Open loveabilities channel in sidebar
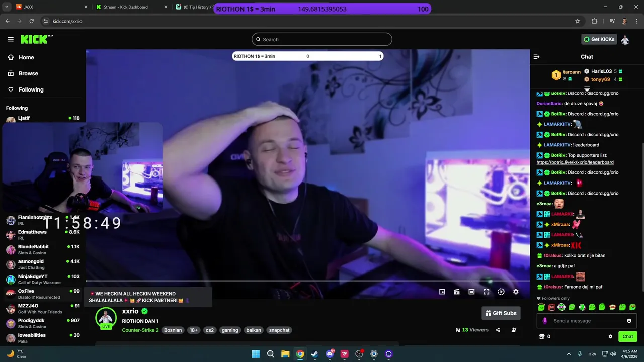This screenshot has height=362, width=644. 43,338
